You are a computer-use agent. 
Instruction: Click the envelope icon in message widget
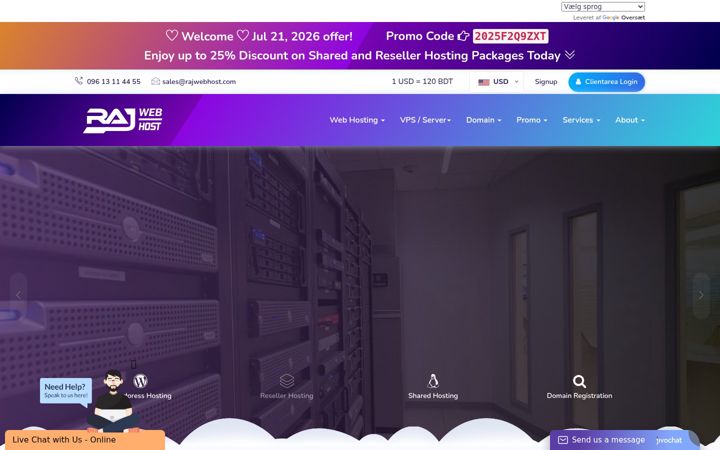coord(562,440)
